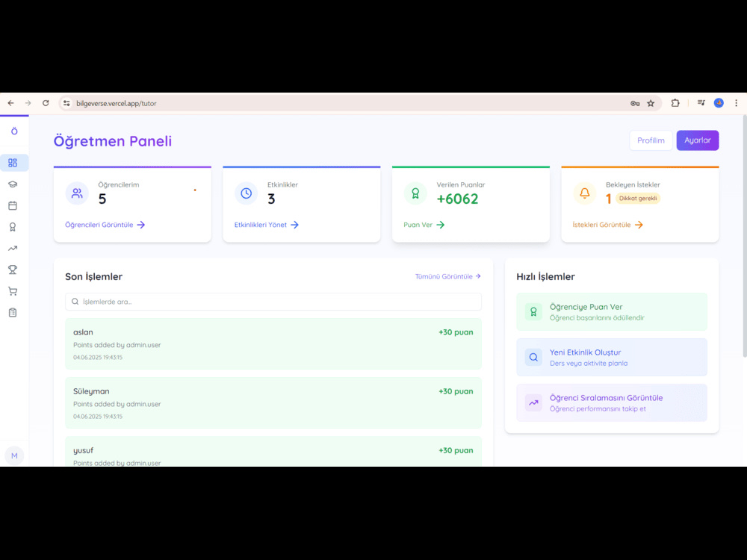The height and width of the screenshot is (560, 747).
Task: Reload the page with refresh icon
Action: point(46,103)
